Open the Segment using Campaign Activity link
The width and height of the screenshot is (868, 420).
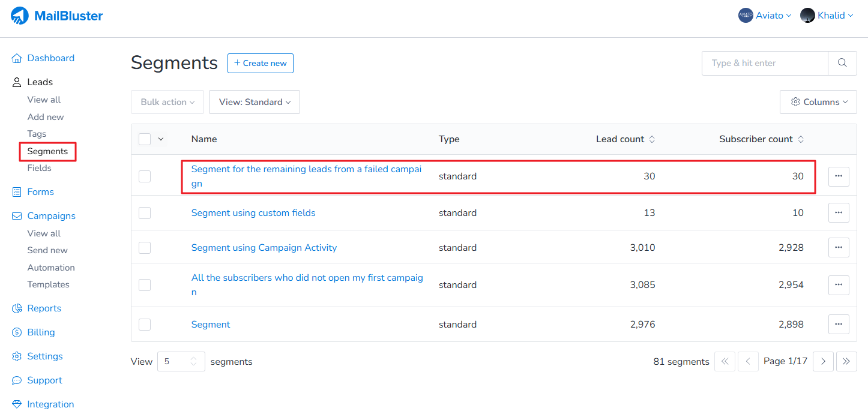coord(264,248)
